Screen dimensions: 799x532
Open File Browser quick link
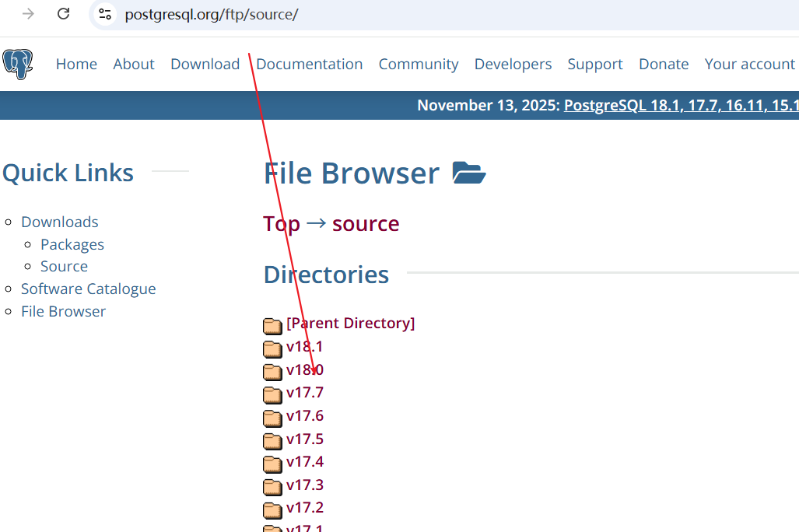click(x=63, y=311)
